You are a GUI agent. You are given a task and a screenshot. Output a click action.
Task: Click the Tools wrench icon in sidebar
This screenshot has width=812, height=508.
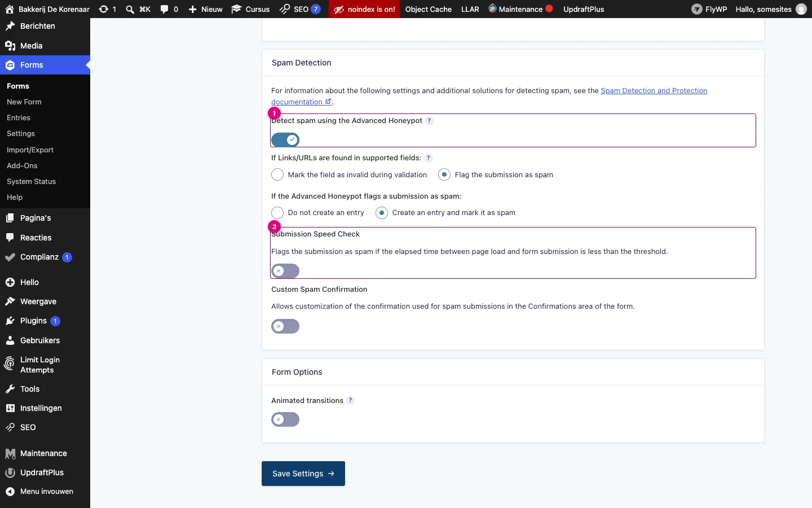coord(10,389)
